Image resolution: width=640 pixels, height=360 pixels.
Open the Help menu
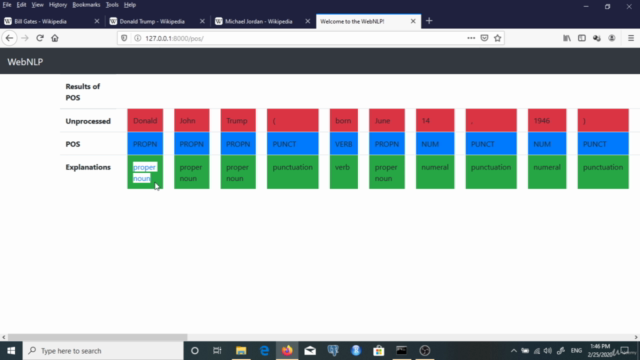[x=130, y=5]
